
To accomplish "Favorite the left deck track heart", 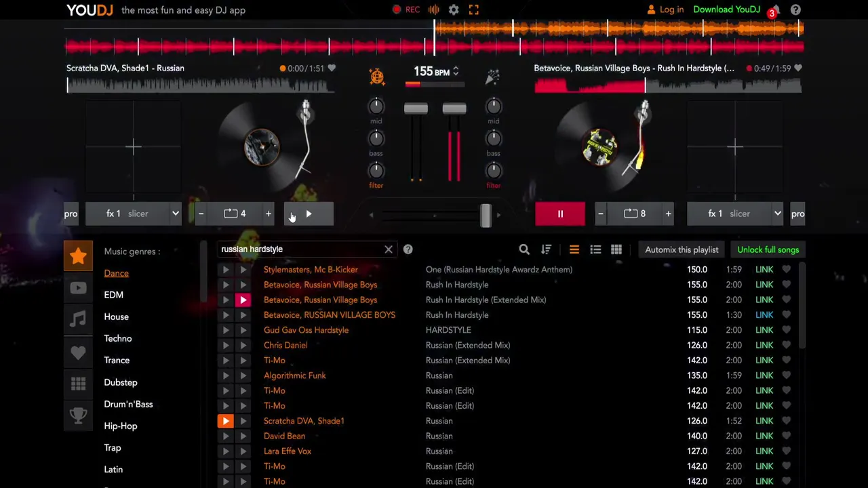I will pyautogui.click(x=332, y=68).
